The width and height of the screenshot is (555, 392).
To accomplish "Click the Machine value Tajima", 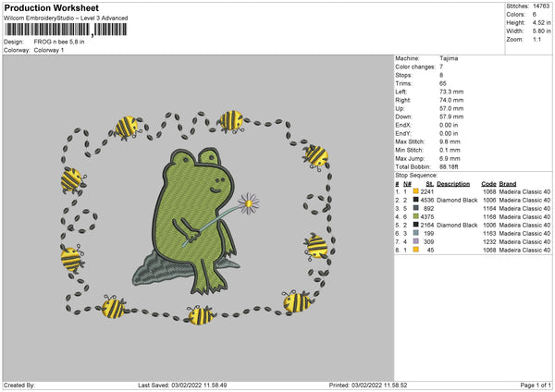I will click(x=449, y=58).
